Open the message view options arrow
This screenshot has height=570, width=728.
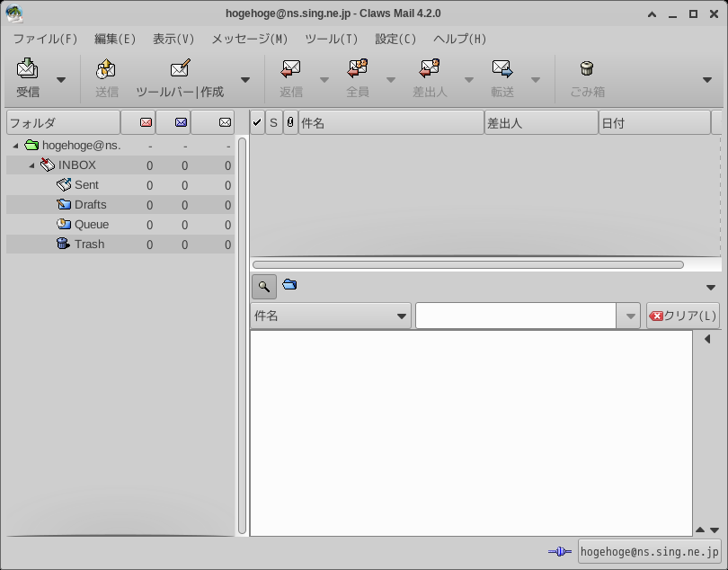click(710, 288)
